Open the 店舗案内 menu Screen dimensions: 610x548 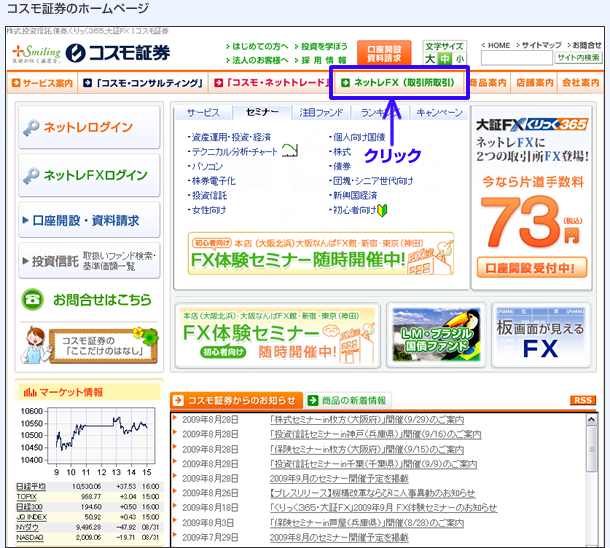tap(534, 83)
